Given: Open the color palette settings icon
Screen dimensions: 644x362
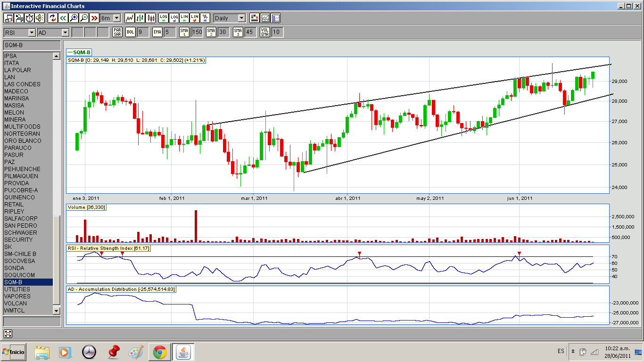Looking at the screenshot, I should point(255,18).
